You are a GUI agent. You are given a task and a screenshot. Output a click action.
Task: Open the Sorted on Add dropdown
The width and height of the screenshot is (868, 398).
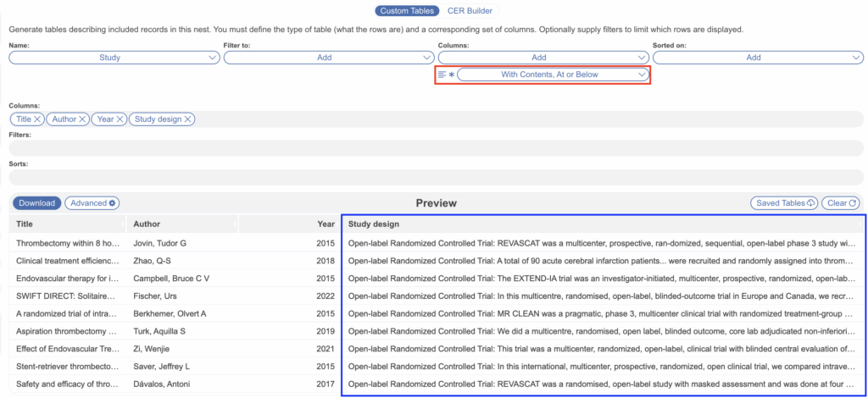758,58
